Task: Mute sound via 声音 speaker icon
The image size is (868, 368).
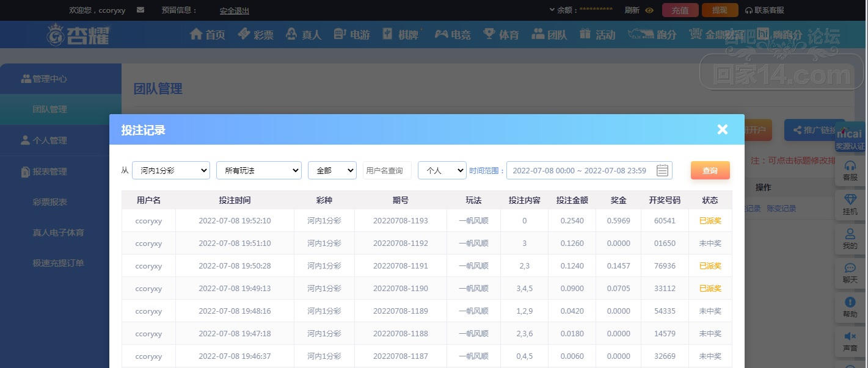Action: [x=850, y=341]
